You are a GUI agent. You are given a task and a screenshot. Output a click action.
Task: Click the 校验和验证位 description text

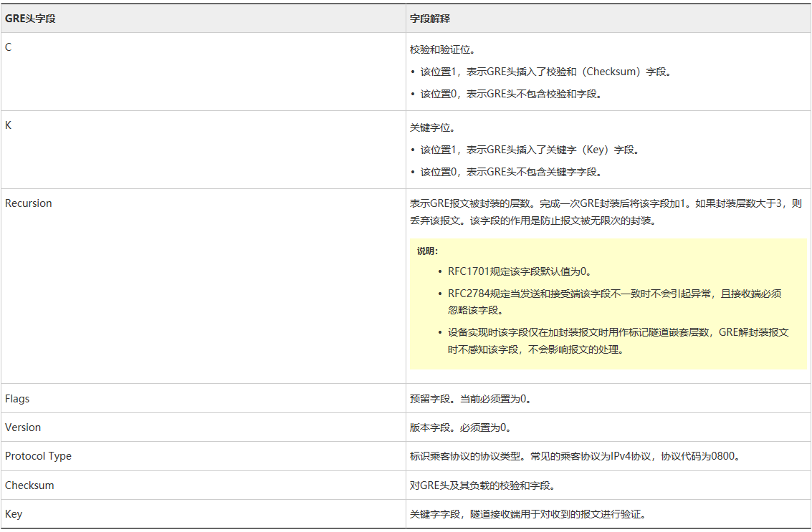(x=437, y=49)
